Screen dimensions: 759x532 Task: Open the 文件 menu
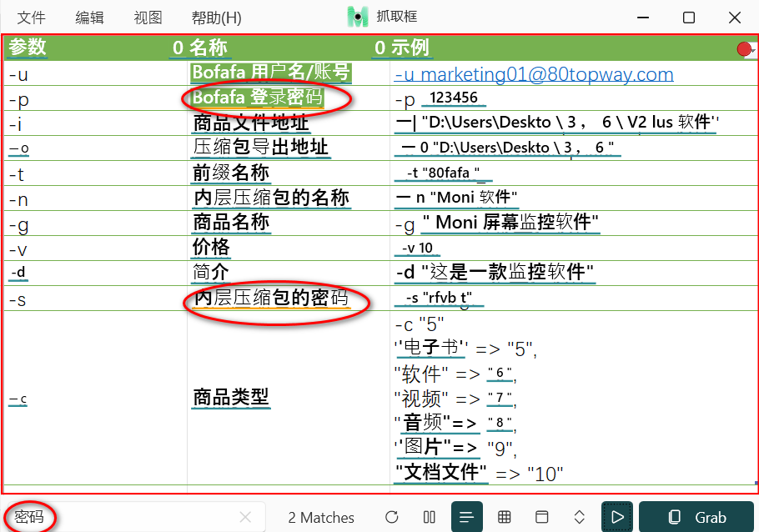click(x=32, y=18)
